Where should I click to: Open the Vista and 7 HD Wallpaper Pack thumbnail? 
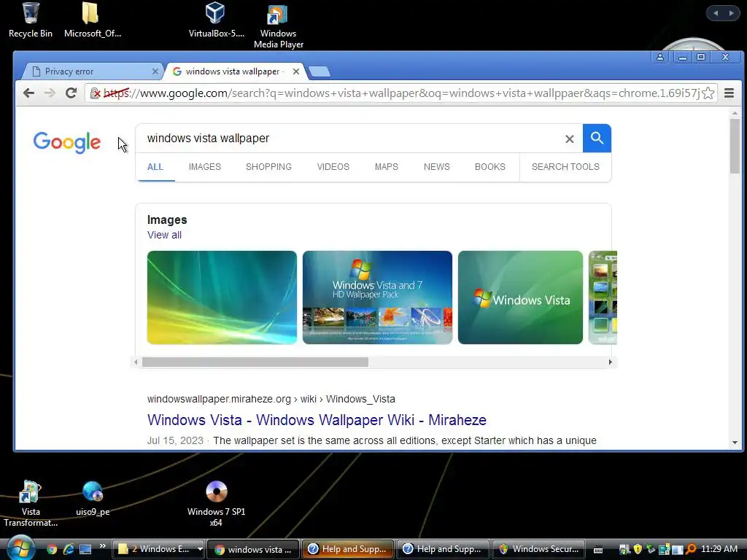(377, 297)
